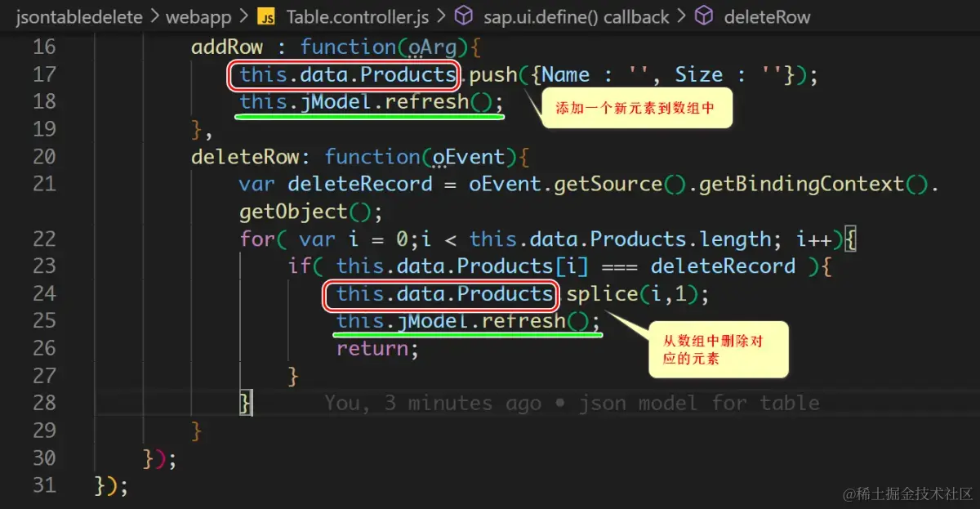Place cursor at highlighted closing brace line 28

pyautogui.click(x=246, y=404)
